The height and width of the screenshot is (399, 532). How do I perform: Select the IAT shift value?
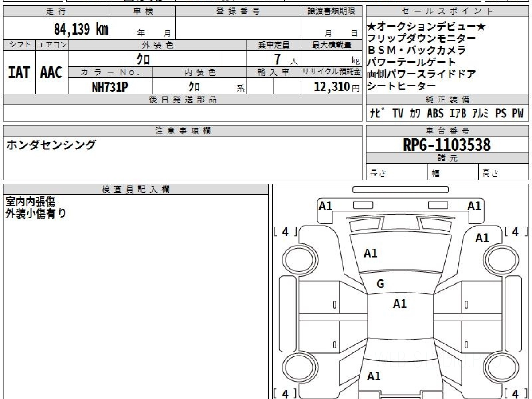pos(19,73)
